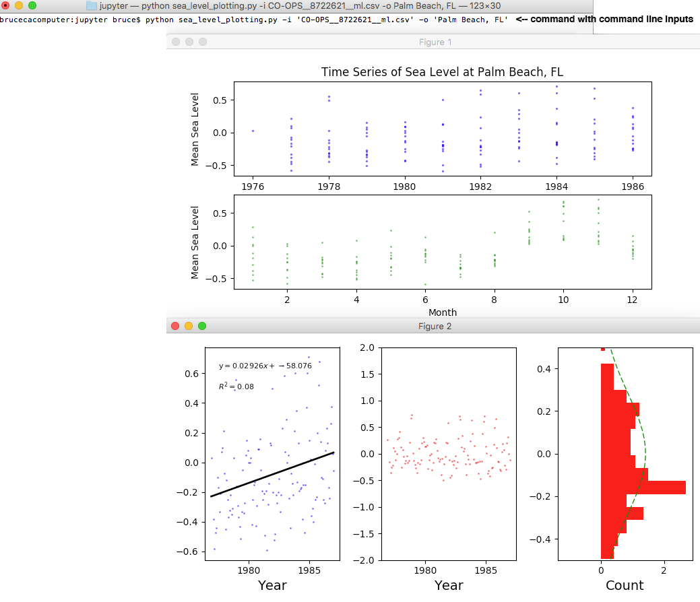Click the folder icon in terminal title
700x602 pixels.
pyautogui.click(x=92, y=5)
